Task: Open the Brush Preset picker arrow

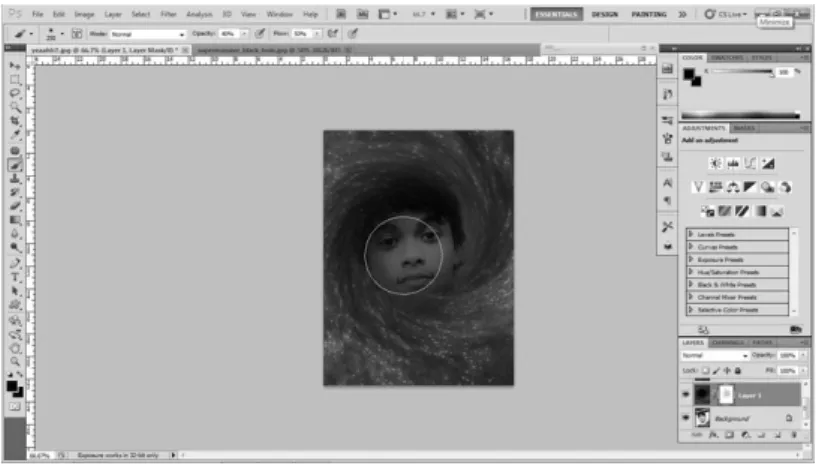Action: [x=62, y=34]
